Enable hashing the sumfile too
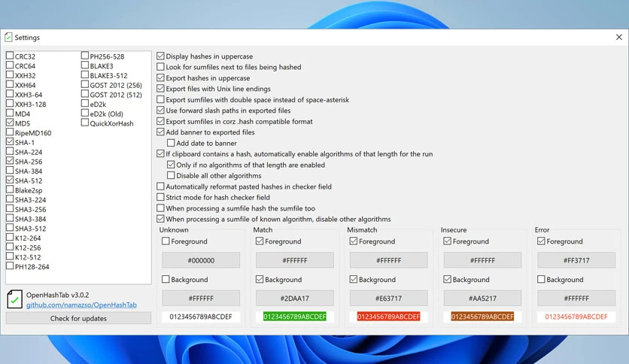The width and height of the screenshot is (629, 364). pos(160,208)
